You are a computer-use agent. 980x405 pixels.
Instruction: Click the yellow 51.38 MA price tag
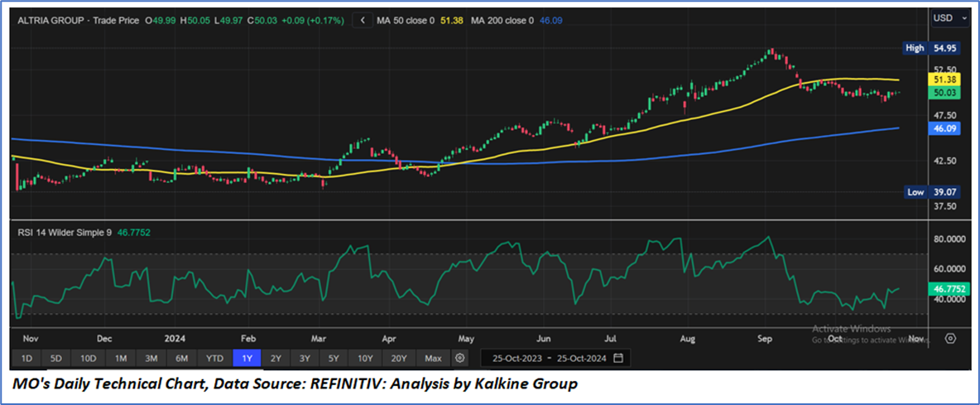(944, 80)
